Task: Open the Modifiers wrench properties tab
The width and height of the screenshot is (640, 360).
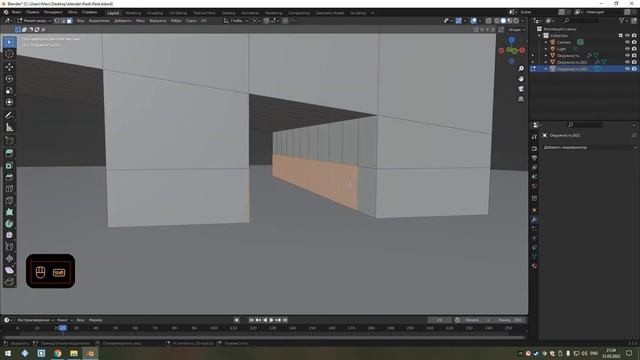Action: click(x=534, y=220)
